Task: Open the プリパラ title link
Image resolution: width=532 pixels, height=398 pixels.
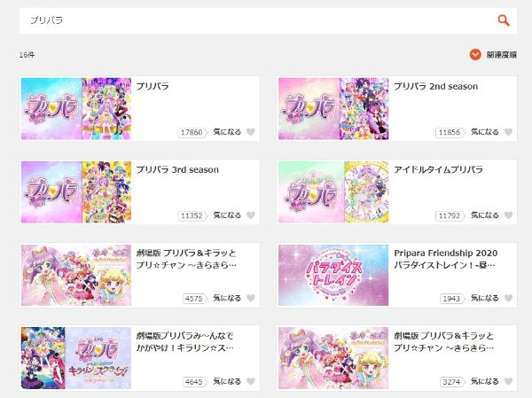Action: pyautogui.click(x=153, y=86)
